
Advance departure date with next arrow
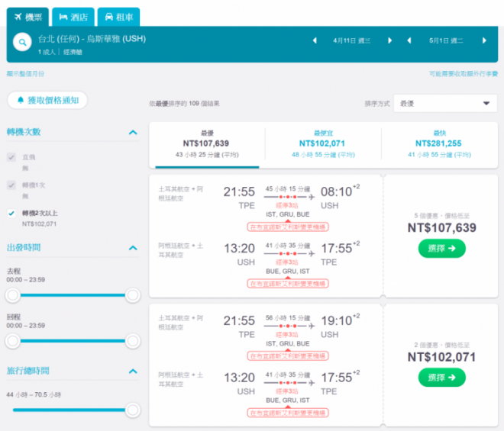389,40
